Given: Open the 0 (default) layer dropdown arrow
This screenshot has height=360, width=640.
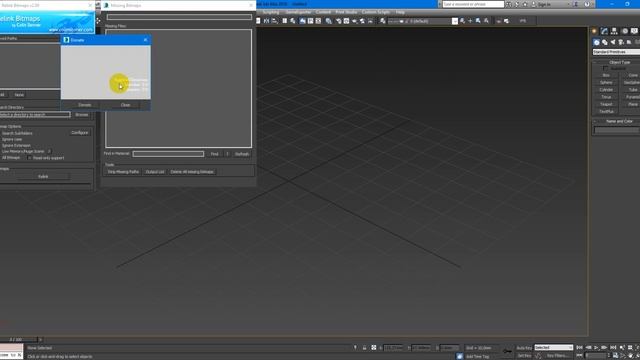Looking at the screenshot, I should tap(455, 21).
